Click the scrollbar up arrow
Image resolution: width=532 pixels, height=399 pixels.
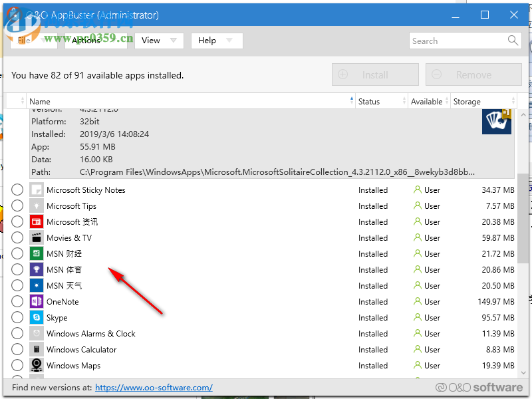(523, 115)
